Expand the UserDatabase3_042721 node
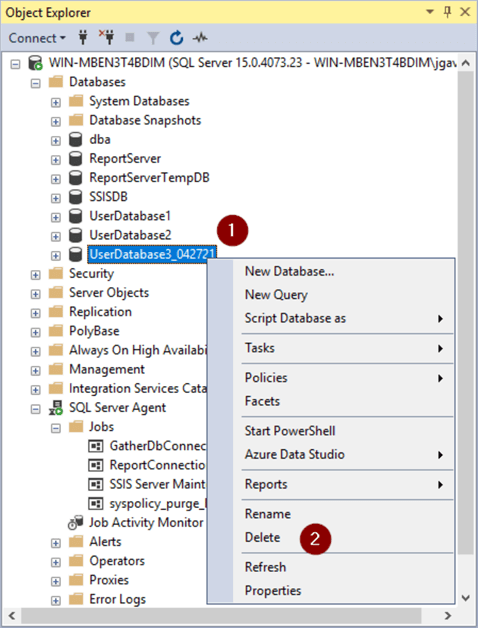478x628 pixels. coord(56,256)
